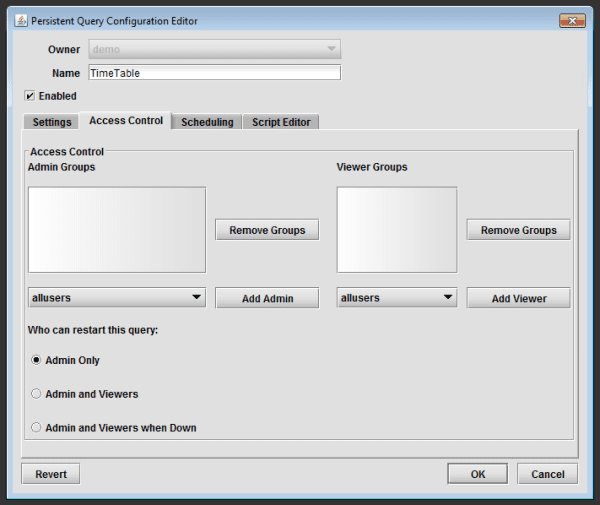Open the Scheduling tab
The image size is (600, 505).
coord(207,122)
